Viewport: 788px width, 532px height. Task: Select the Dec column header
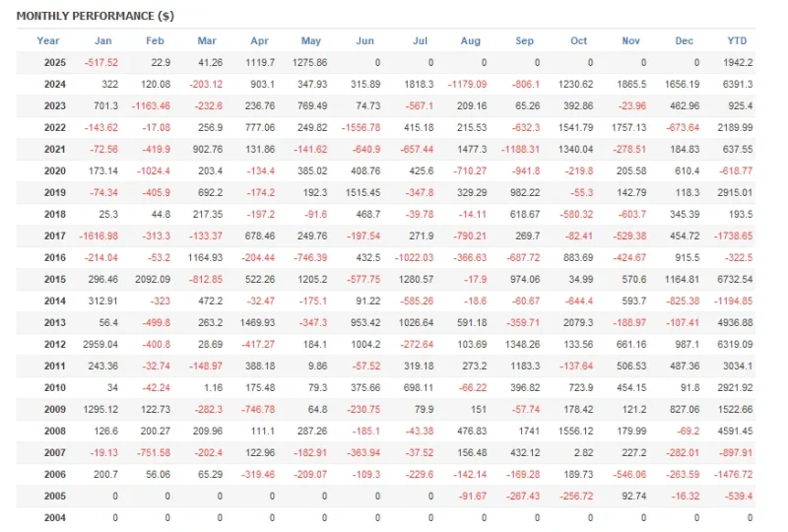684,40
